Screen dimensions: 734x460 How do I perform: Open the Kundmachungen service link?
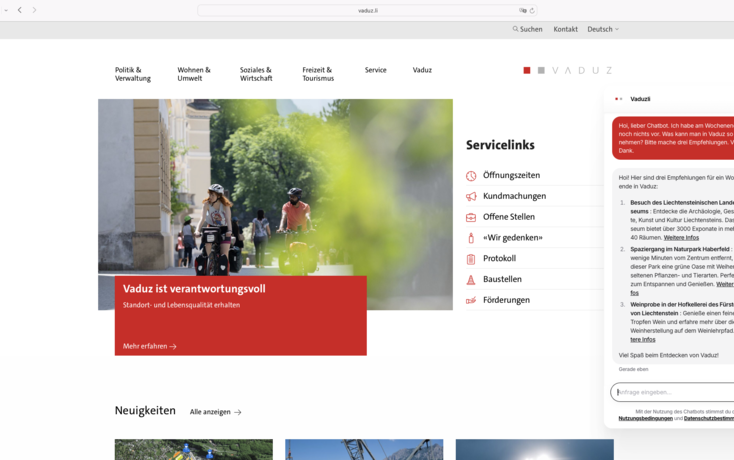click(514, 196)
